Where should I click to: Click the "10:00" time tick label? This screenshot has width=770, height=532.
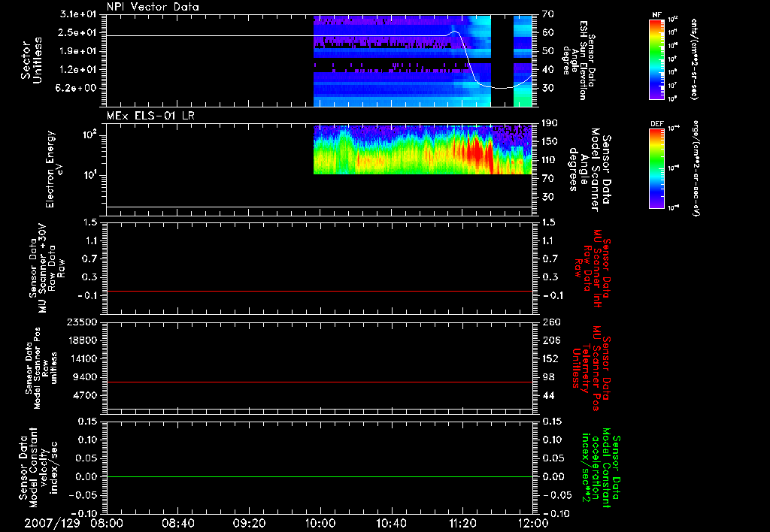coord(320,523)
